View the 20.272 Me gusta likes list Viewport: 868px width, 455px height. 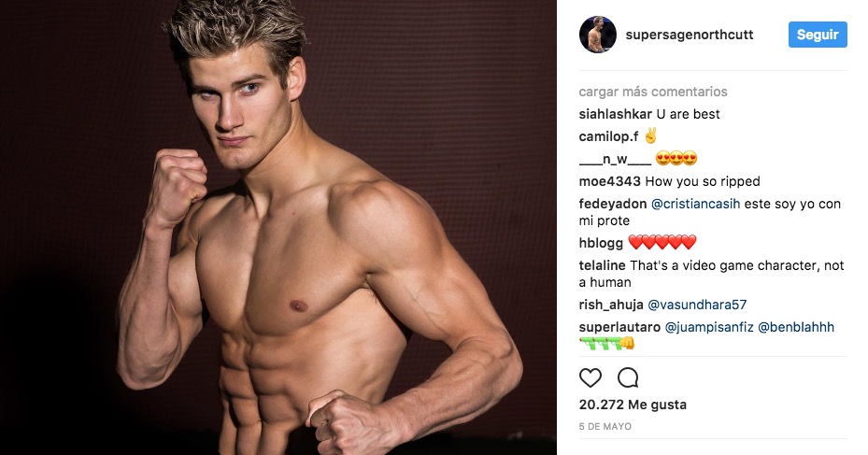[x=633, y=405]
